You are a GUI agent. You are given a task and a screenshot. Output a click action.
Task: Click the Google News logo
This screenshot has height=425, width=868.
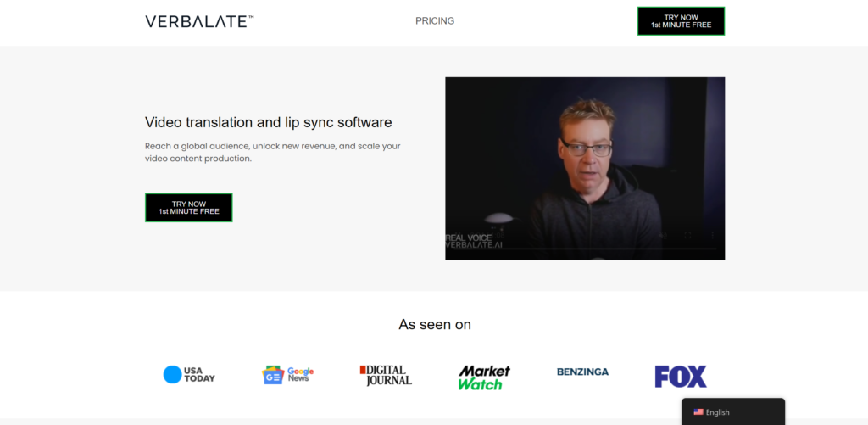tap(288, 374)
